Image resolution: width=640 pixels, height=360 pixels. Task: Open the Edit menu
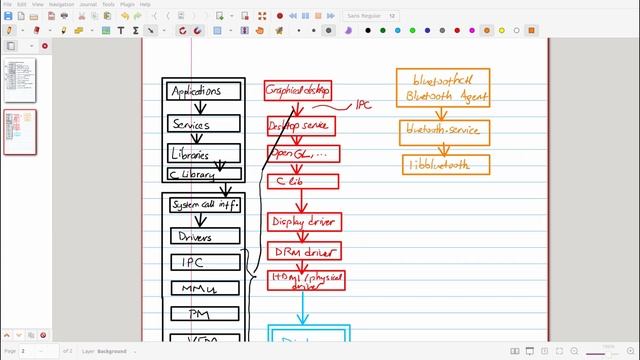click(x=22, y=4)
